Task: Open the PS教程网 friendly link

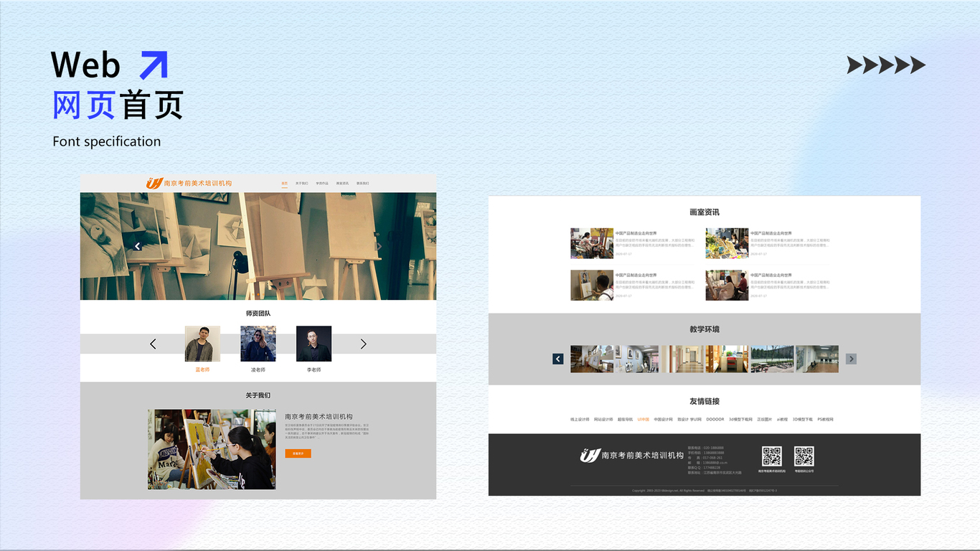Action: pyautogui.click(x=826, y=419)
